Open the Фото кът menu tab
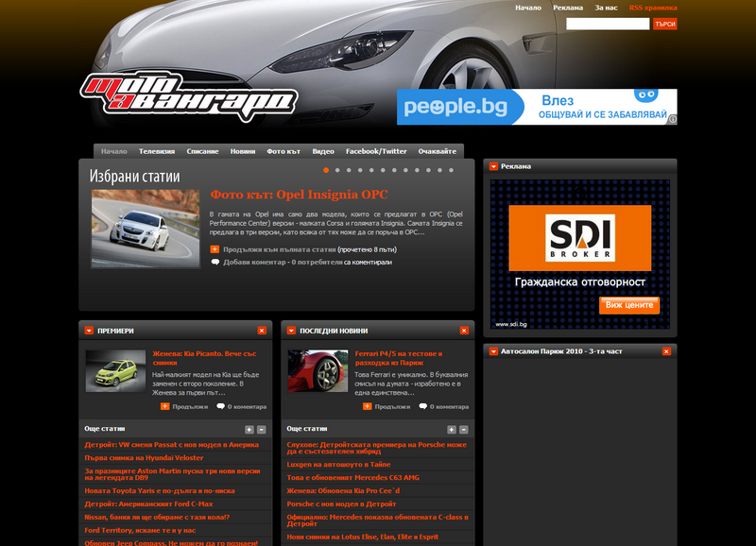The width and height of the screenshot is (756, 546). pos(283,151)
